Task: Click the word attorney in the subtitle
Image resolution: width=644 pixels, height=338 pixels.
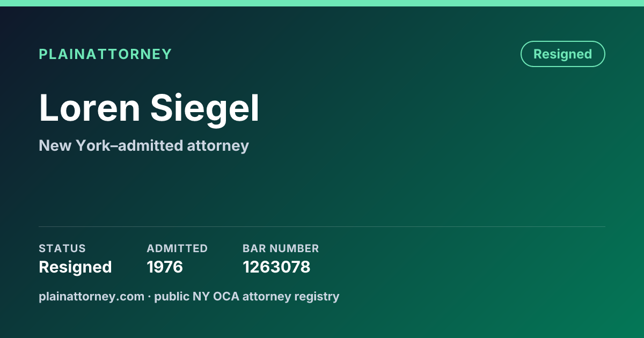Action: point(218,146)
